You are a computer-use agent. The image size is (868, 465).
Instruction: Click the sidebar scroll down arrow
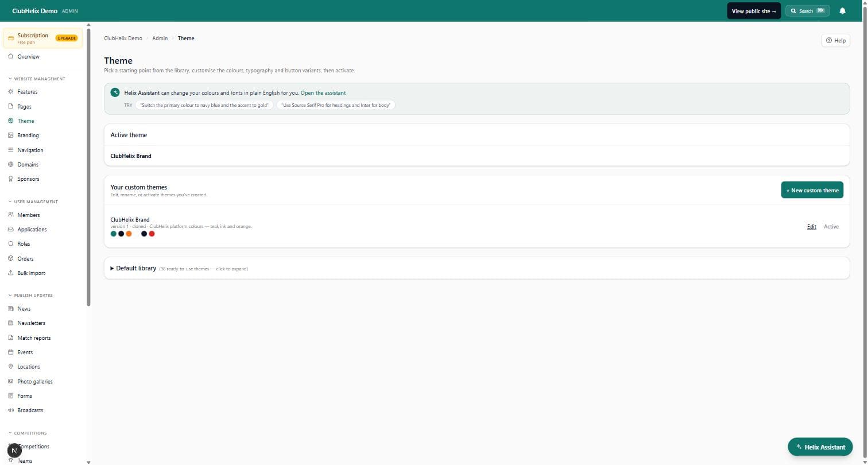point(88,462)
